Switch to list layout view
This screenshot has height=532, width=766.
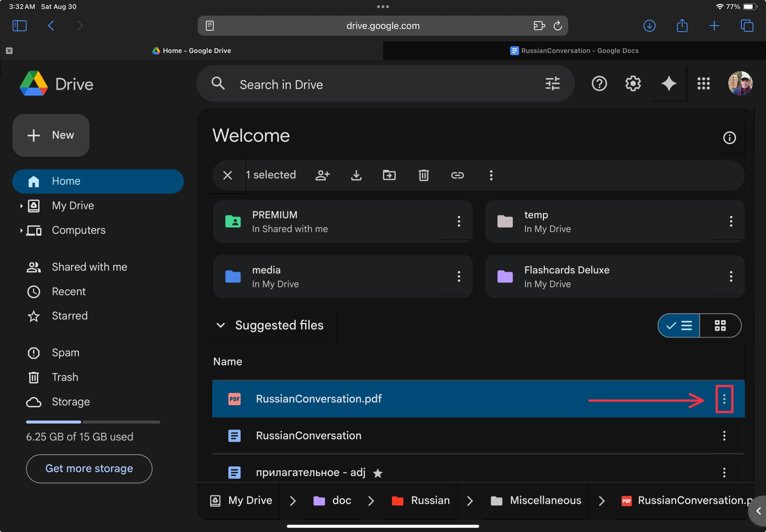[679, 325]
